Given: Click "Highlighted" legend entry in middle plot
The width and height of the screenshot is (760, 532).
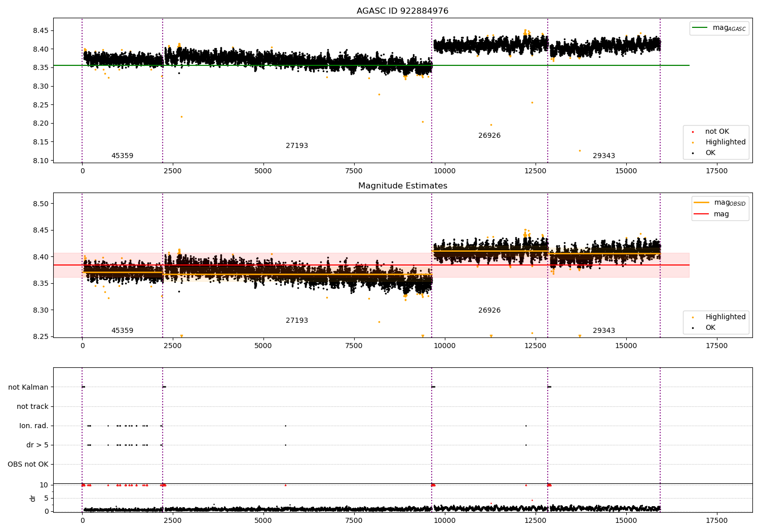Looking at the screenshot, I should pos(726,317).
